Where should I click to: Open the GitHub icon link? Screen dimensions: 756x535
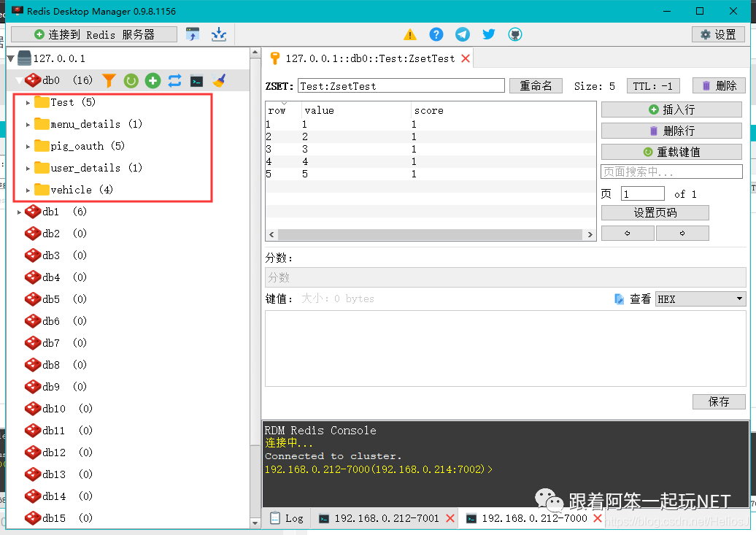click(515, 34)
